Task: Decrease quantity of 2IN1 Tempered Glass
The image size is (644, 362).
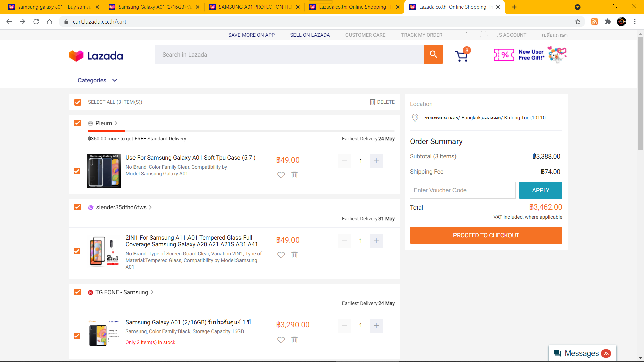Action: click(344, 241)
